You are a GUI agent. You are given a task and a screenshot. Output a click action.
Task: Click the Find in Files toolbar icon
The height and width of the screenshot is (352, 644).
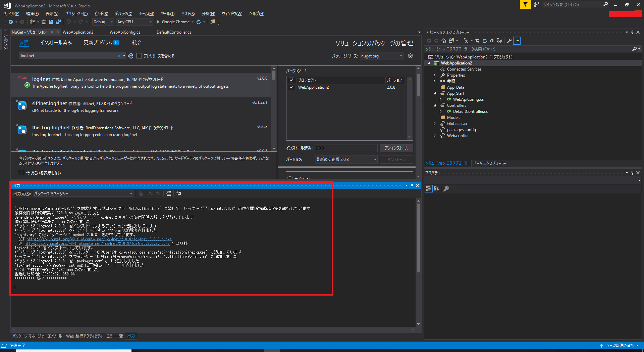click(x=213, y=22)
